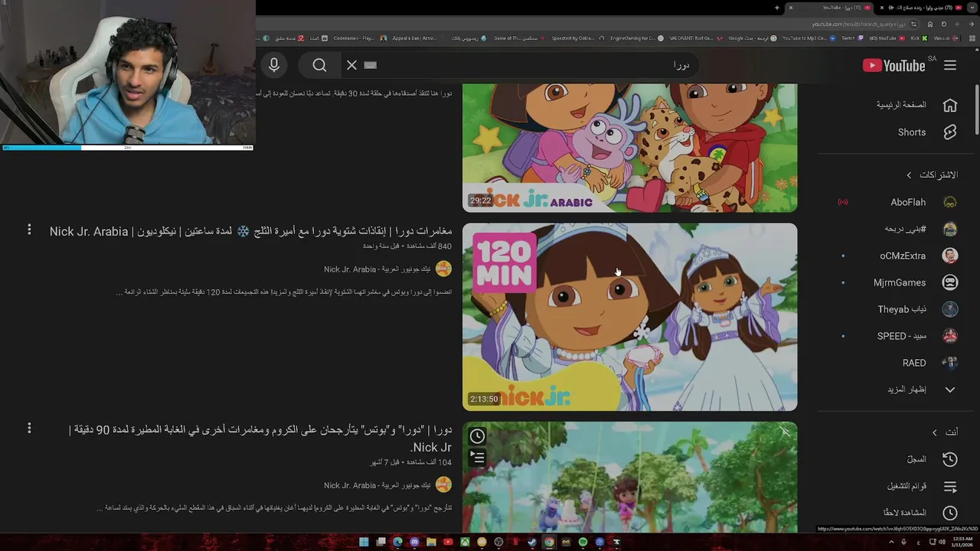
Task: Play the rainforest Dora video thumbnail
Action: (629, 477)
